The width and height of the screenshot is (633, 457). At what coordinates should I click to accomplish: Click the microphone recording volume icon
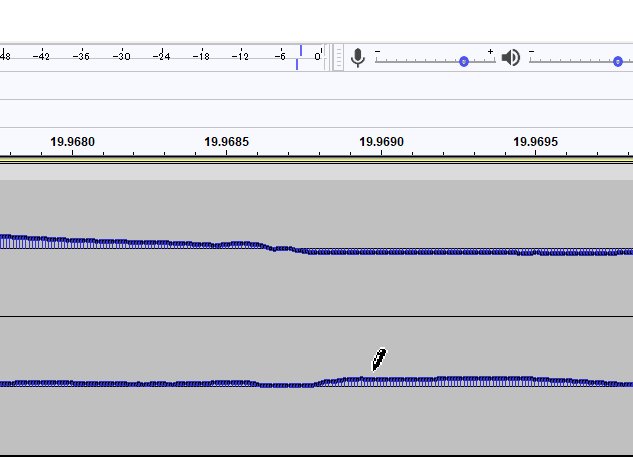[358, 57]
